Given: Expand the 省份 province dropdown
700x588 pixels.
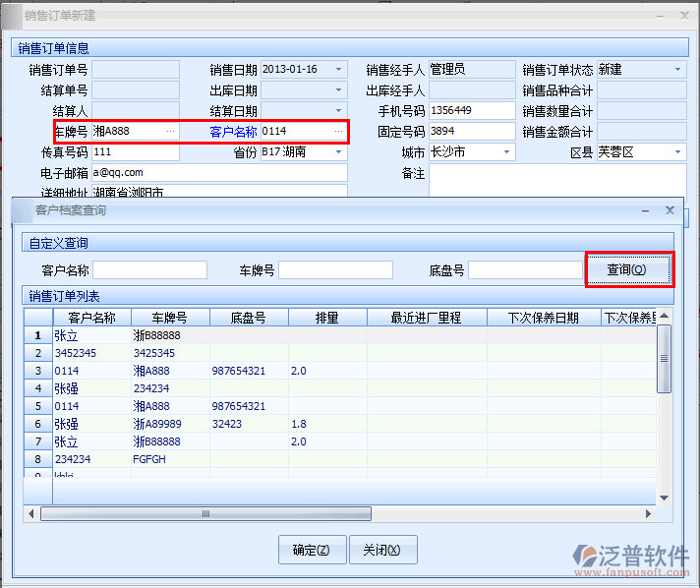Looking at the screenshot, I should 339,152.
